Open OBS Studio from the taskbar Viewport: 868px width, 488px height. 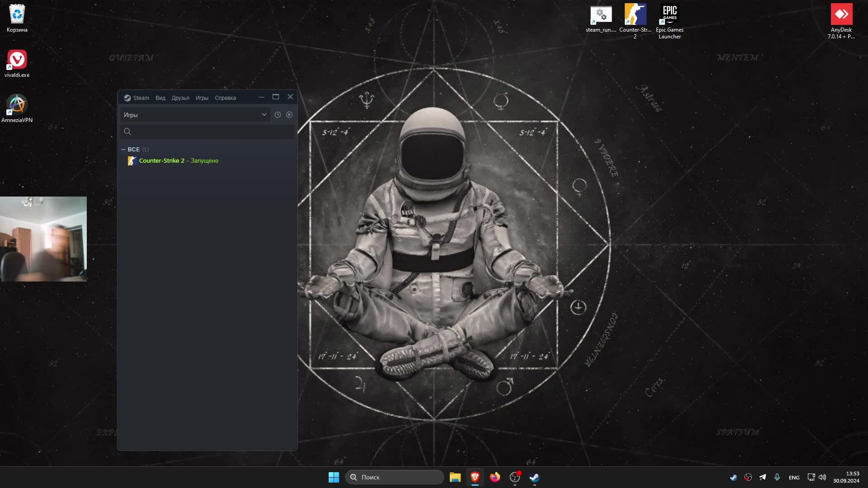515,477
